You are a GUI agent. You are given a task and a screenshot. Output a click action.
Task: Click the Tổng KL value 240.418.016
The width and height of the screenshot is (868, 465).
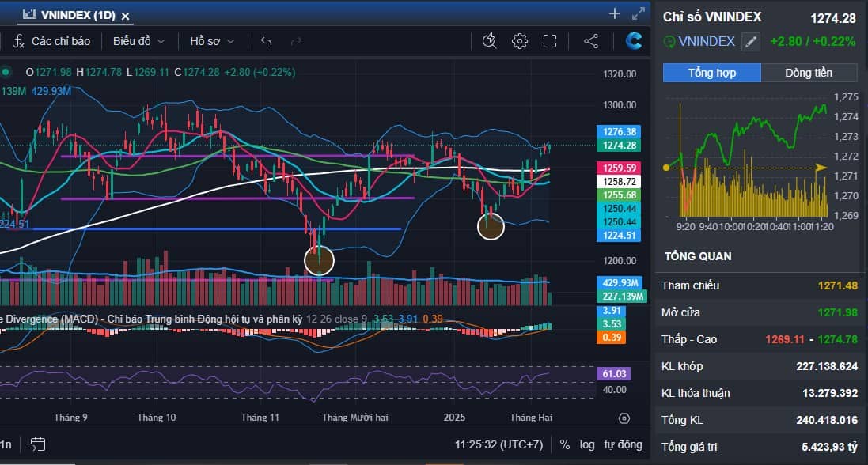(827, 420)
